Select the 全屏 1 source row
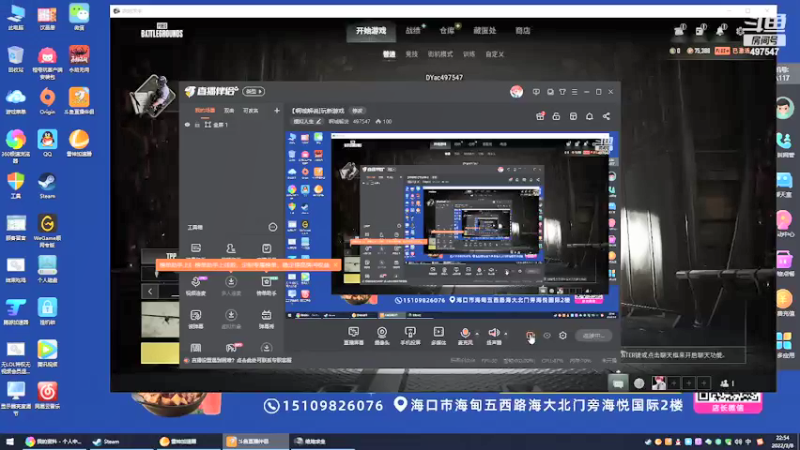The width and height of the screenshot is (800, 450). pos(230,124)
